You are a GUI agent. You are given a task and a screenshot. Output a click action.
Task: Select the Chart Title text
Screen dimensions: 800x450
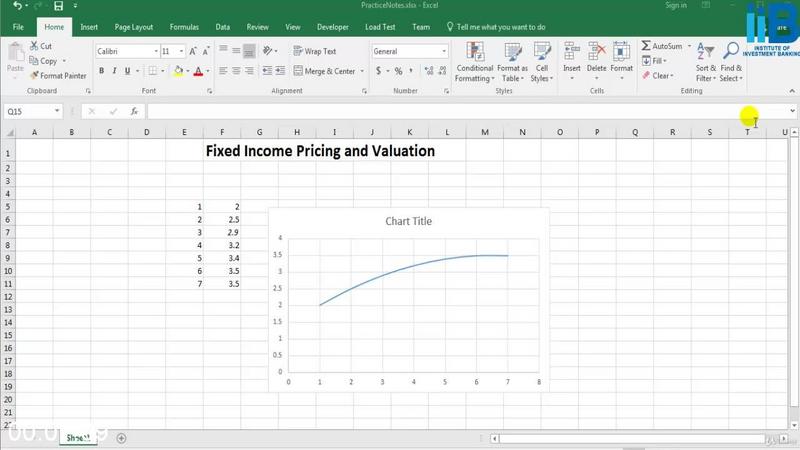tap(408, 221)
